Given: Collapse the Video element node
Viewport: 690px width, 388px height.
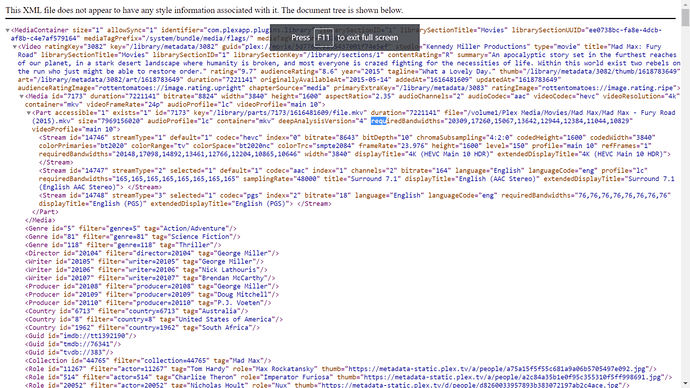Looking at the screenshot, I should pyautogui.click(x=15, y=47).
